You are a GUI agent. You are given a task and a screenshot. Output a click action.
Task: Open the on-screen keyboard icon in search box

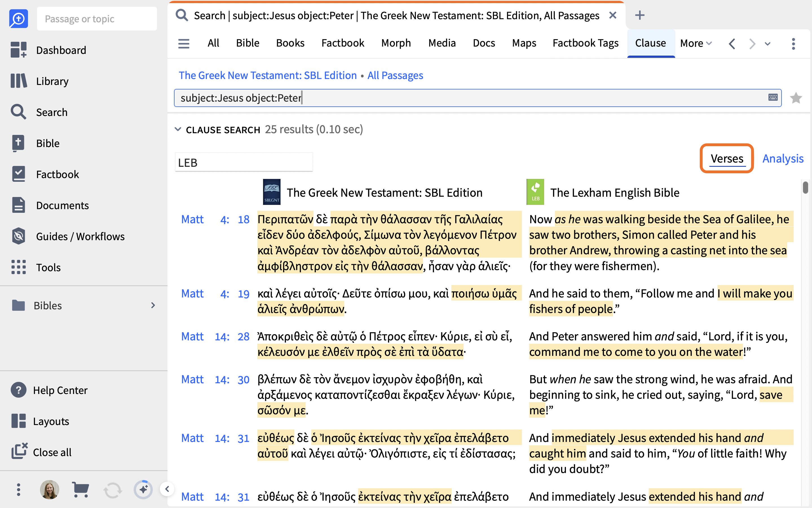pyautogui.click(x=773, y=97)
